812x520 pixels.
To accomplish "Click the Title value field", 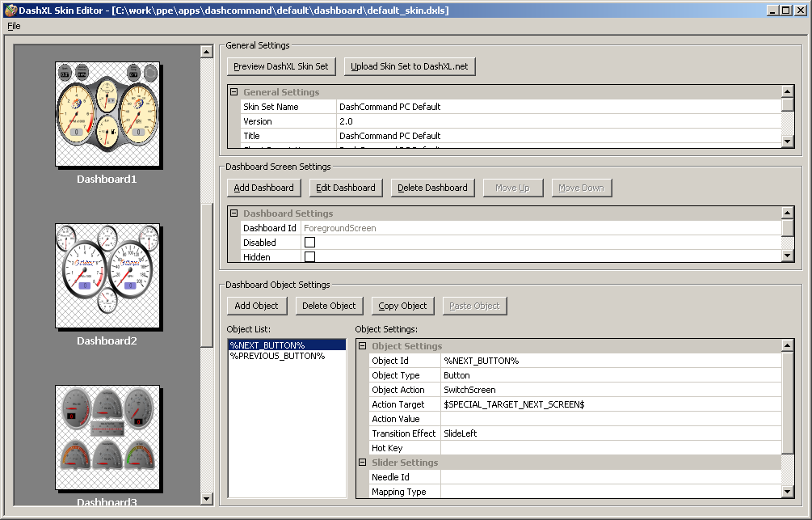I will 559,135.
